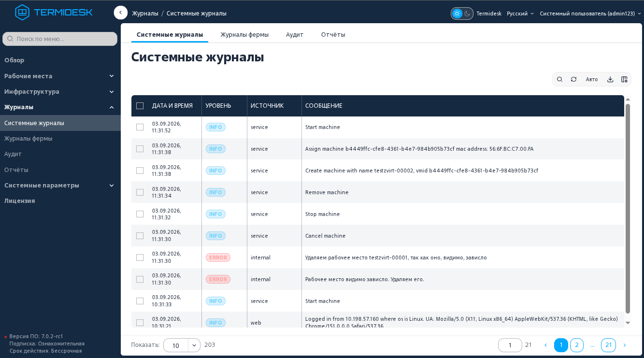Click the vertical scrollbar thumb of the table
The width and height of the screenshot is (644, 358).
point(628,209)
